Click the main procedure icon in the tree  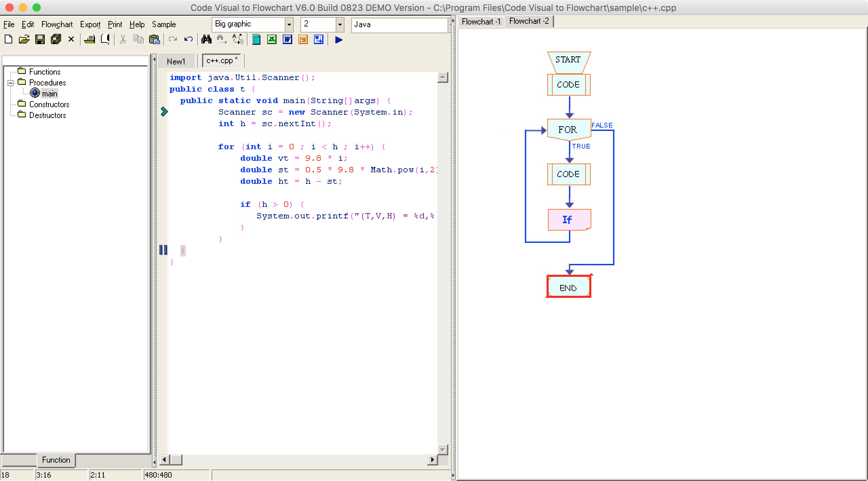point(35,93)
